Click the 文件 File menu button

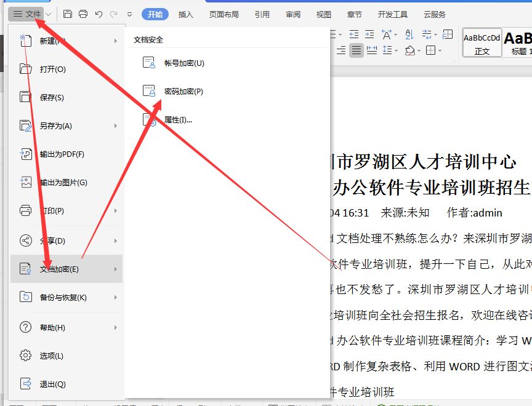28,14
